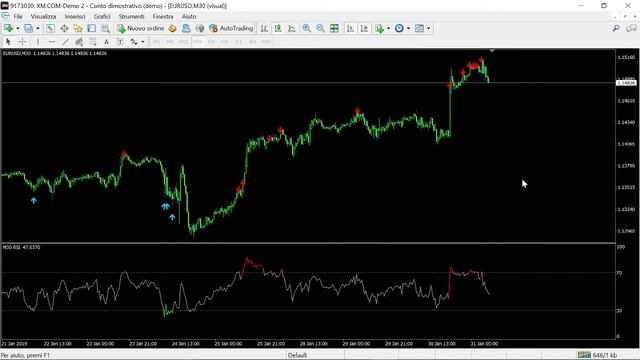This screenshot has height=360, width=640.
Task: Click the chart shift triangle marker at top
Action: 492,51
